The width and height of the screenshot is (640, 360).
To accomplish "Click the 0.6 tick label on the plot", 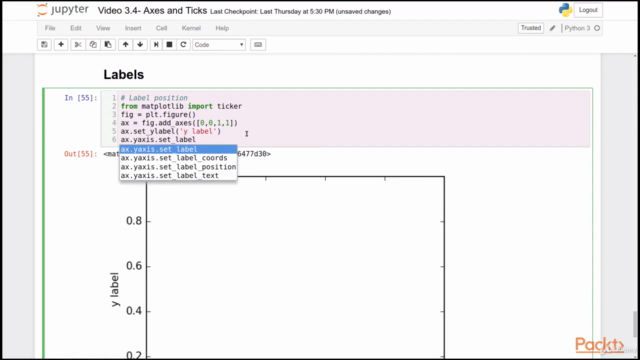I will pyautogui.click(x=134, y=266).
